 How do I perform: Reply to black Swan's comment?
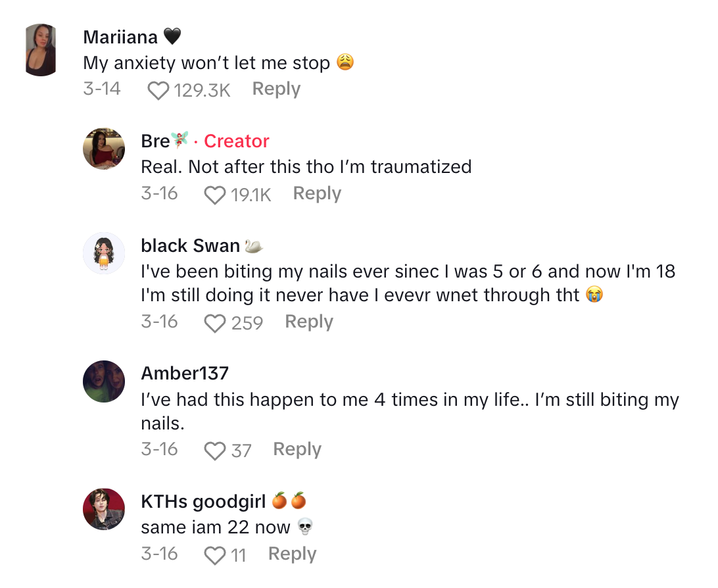pos(309,322)
